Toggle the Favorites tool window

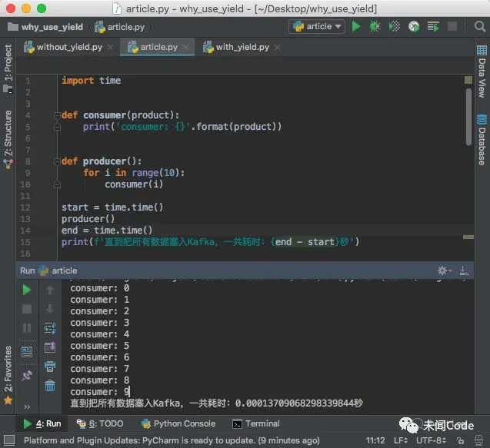pos(8,374)
